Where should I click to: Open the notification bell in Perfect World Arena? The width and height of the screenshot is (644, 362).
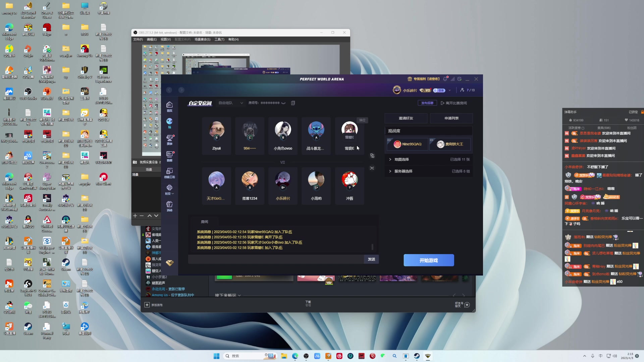click(445, 79)
